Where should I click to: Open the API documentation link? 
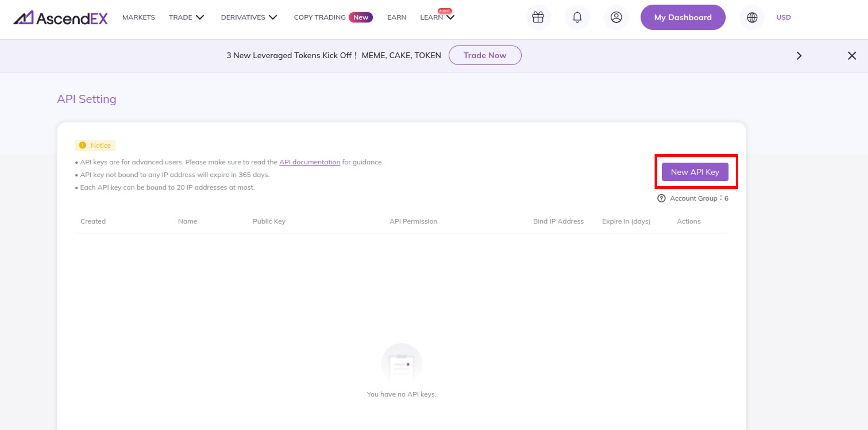(309, 162)
